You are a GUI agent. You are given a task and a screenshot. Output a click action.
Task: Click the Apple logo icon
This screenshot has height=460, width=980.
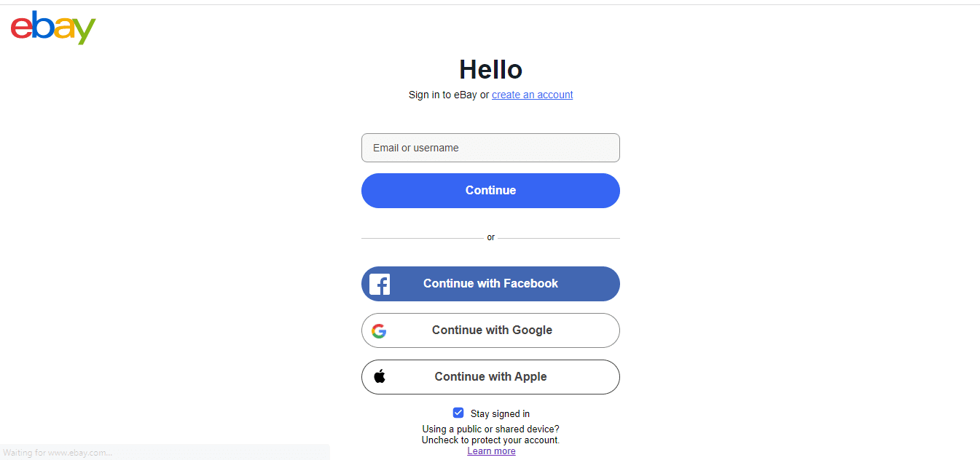380,376
